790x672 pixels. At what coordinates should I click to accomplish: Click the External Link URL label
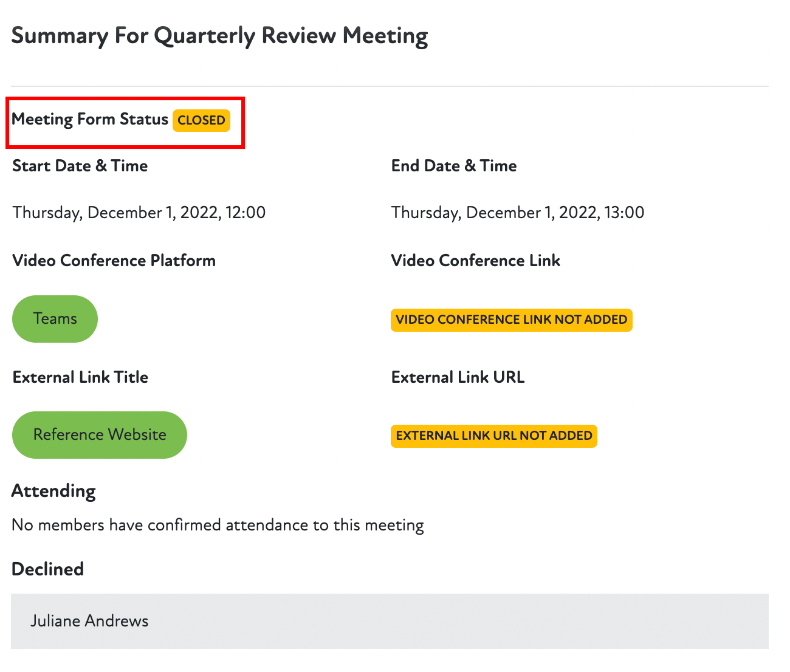coord(458,377)
